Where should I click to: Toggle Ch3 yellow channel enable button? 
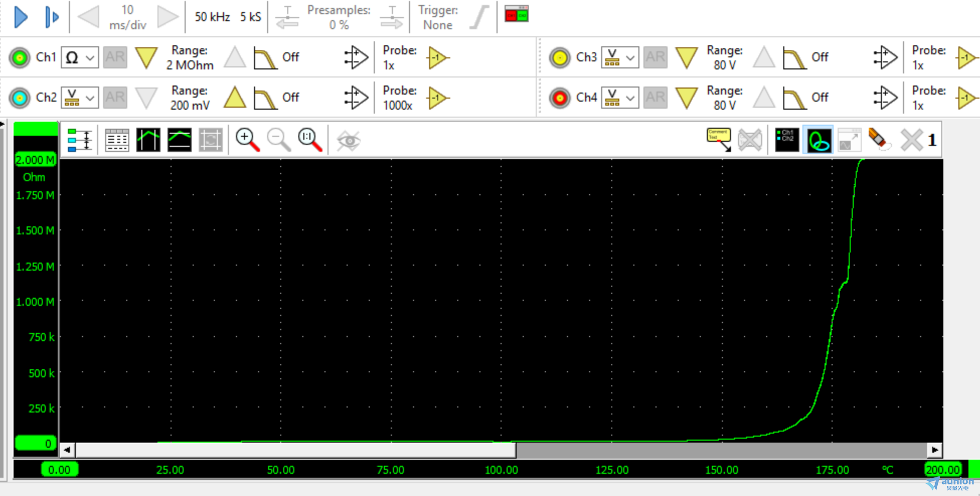point(559,57)
